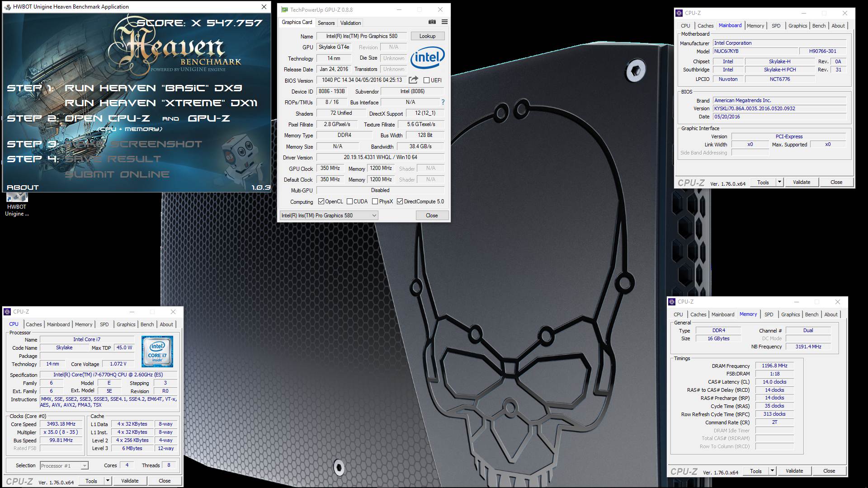Click Validate in the CPU-Z CPU window
The width and height of the screenshot is (868, 488).
point(130,481)
